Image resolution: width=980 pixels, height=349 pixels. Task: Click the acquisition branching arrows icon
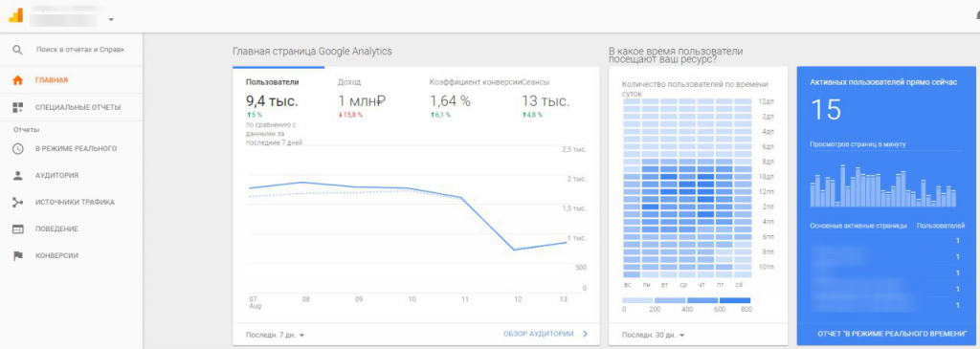coord(17,203)
